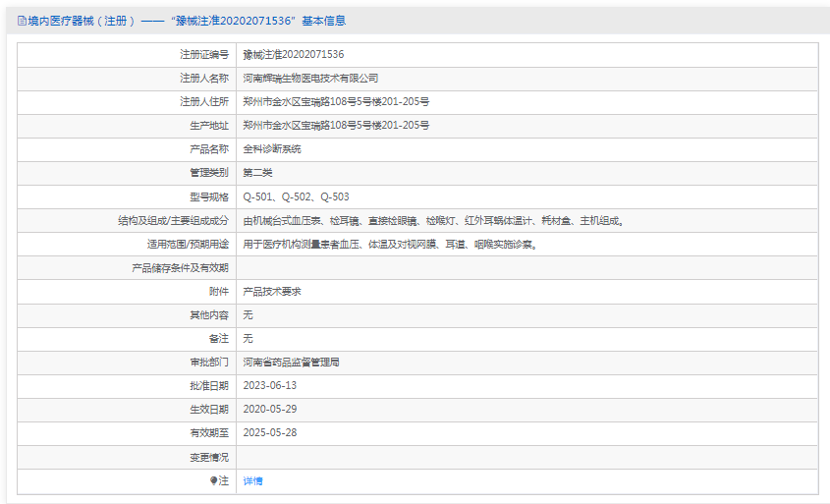Click the 生产地址 label

(x=209, y=126)
